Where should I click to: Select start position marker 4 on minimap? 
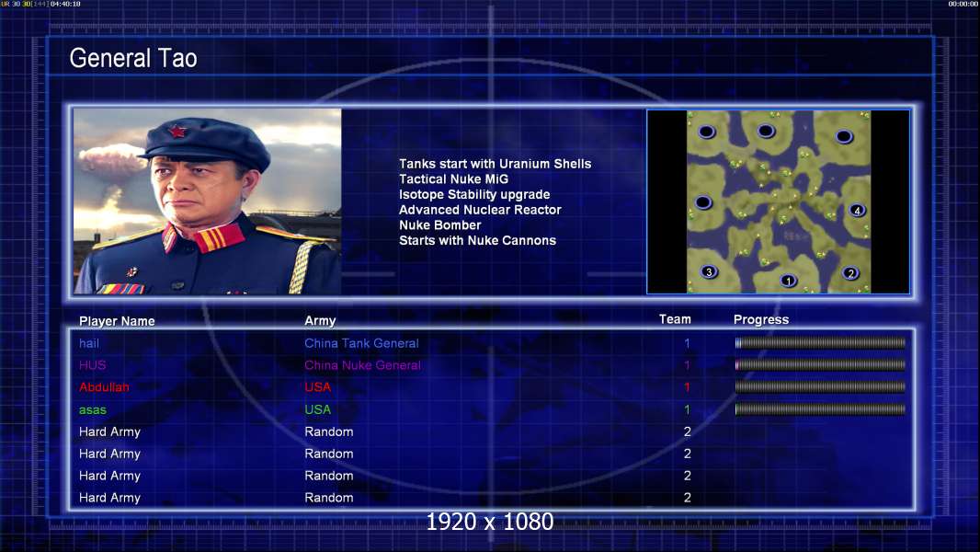[857, 210]
